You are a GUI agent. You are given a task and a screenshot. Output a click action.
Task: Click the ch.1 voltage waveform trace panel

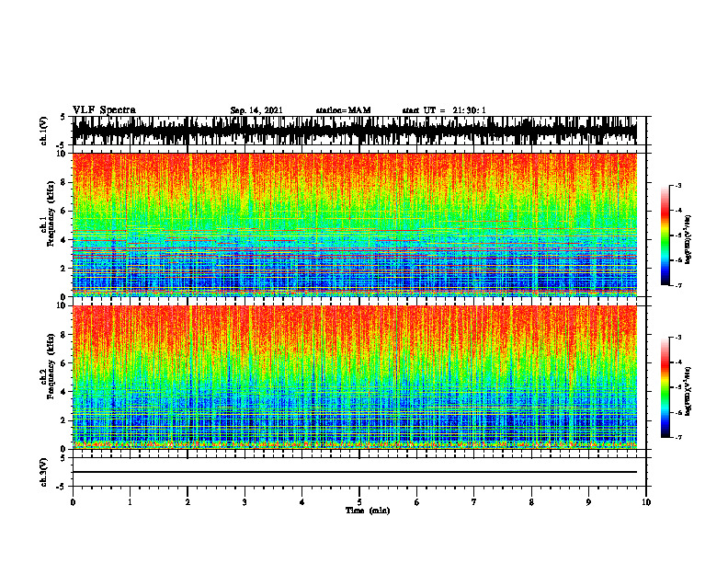pos(355,131)
